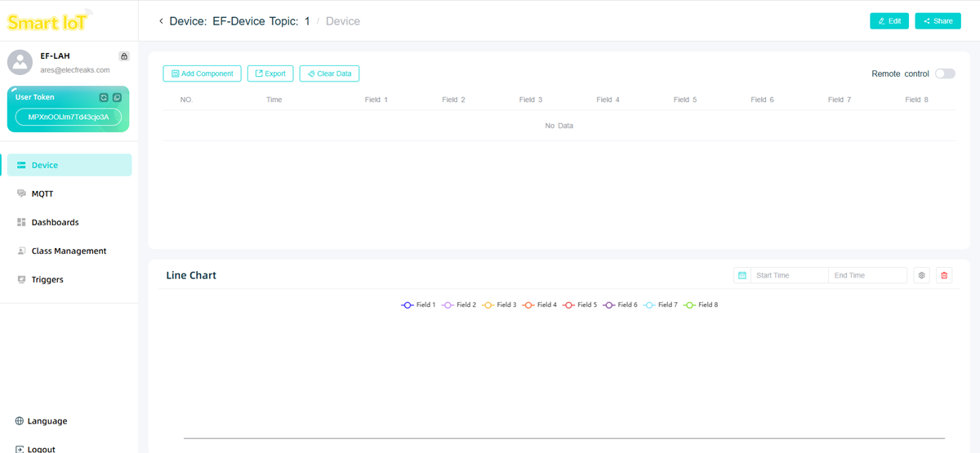Open the MQTT menu item
980x453 pixels.
tap(42, 193)
